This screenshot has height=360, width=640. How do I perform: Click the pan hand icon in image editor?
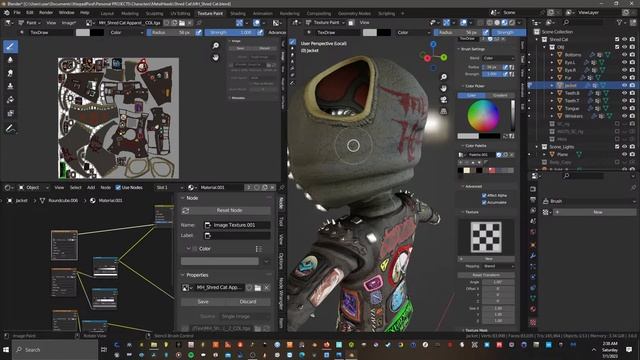pyautogui.click(x=216, y=57)
